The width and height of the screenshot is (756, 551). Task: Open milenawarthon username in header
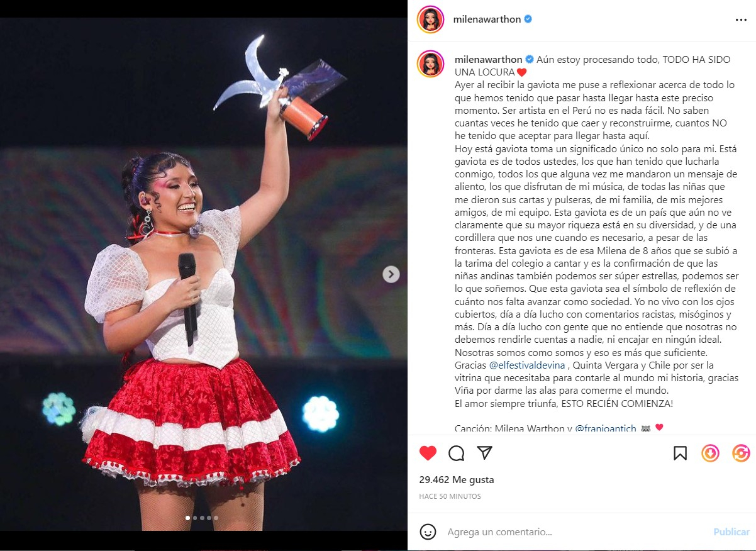pos(487,19)
